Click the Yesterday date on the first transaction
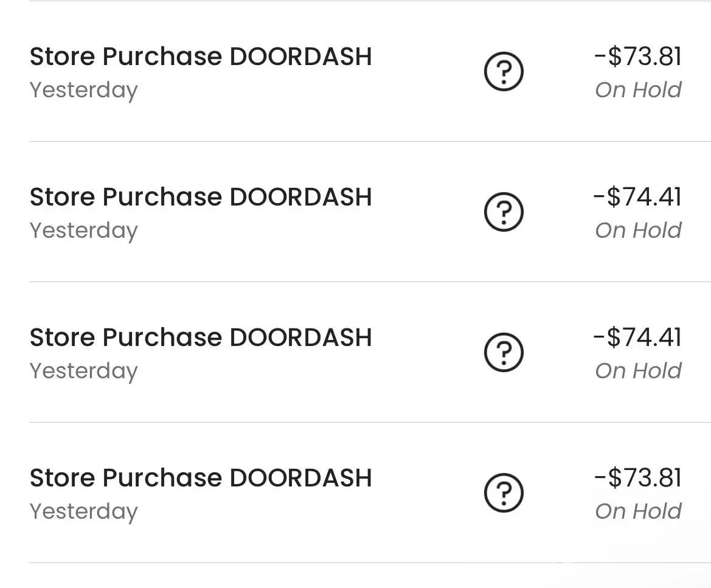 [84, 90]
